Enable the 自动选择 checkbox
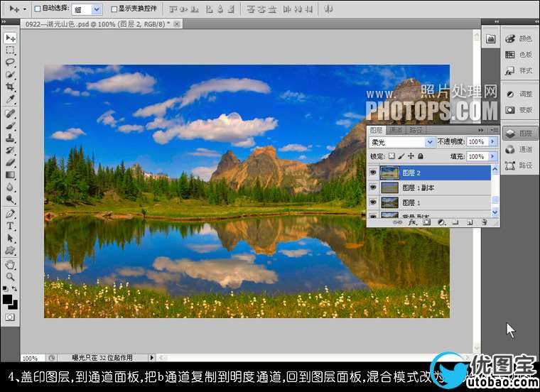This screenshot has width=540, height=392. click(x=38, y=9)
